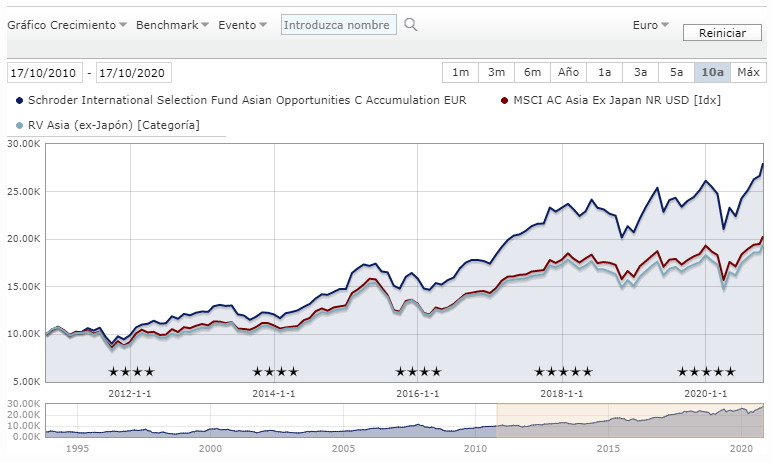Open the Evento dropdown
The width and height of the screenshot is (772, 463).
coord(243,25)
